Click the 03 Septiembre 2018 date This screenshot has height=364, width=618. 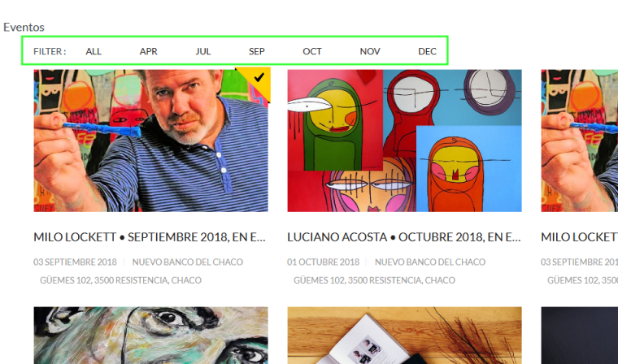75,262
